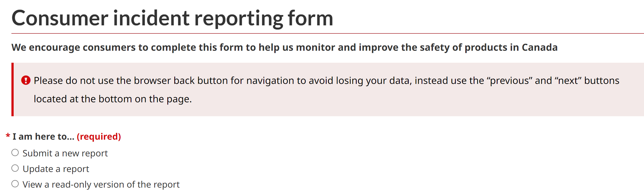Image resolution: width=644 pixels, height=194 pixels.
Task: Click 'View a read-only version of the report' text
Action: point(101,185)
